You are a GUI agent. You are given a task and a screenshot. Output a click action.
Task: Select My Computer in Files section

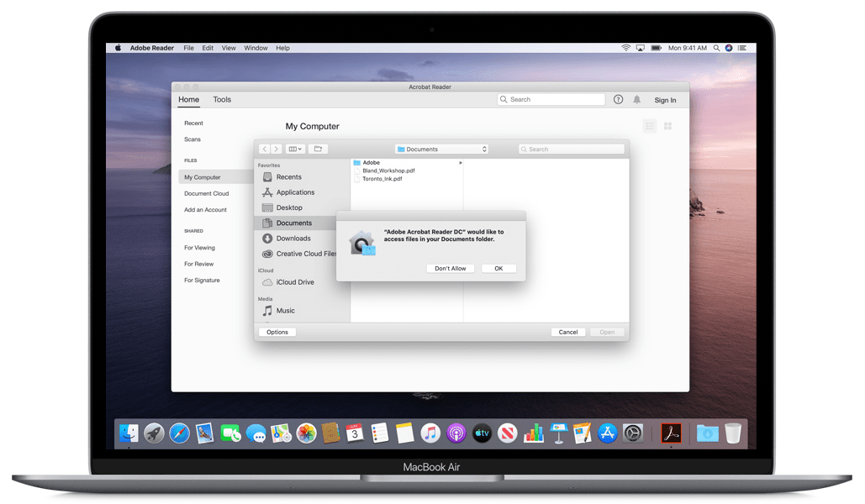click(x=216, y=177)
